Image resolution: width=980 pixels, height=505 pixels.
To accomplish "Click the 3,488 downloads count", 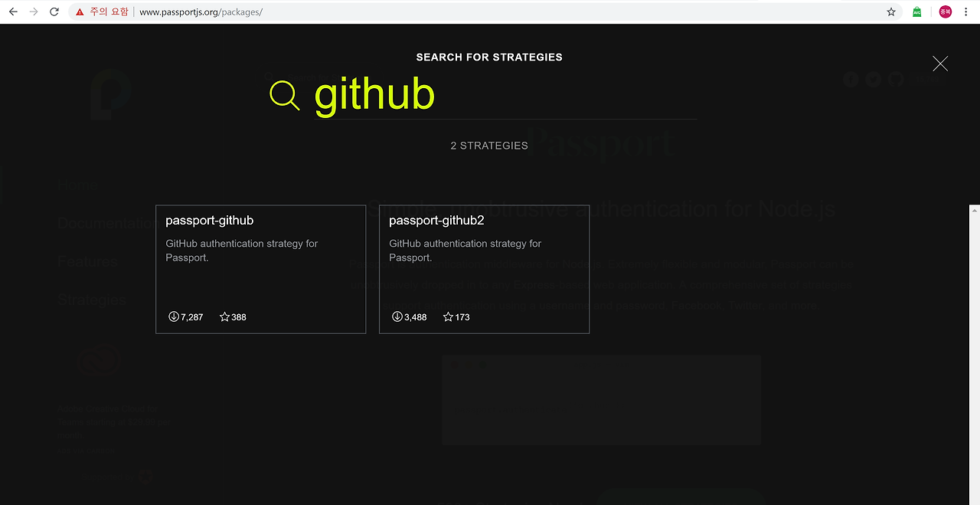I will 416,317.
